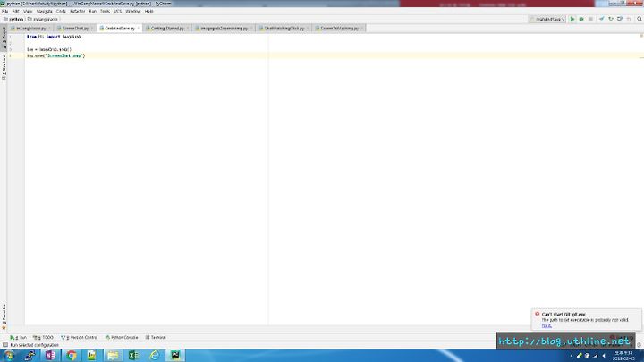This screenshot has height=362, width=644.
Task: Open Excel from the taskbar
Action: click(133, 356)
